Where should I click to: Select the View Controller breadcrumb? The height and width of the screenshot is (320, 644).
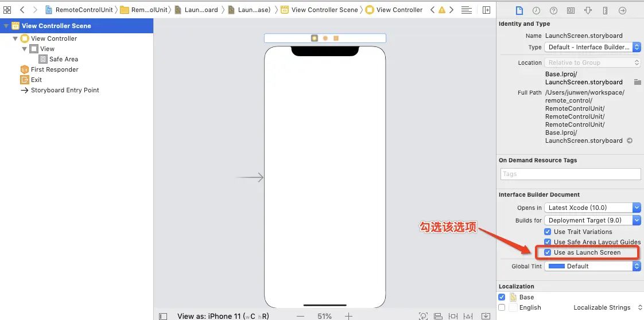pyautogui.click(x=394, y=10)
